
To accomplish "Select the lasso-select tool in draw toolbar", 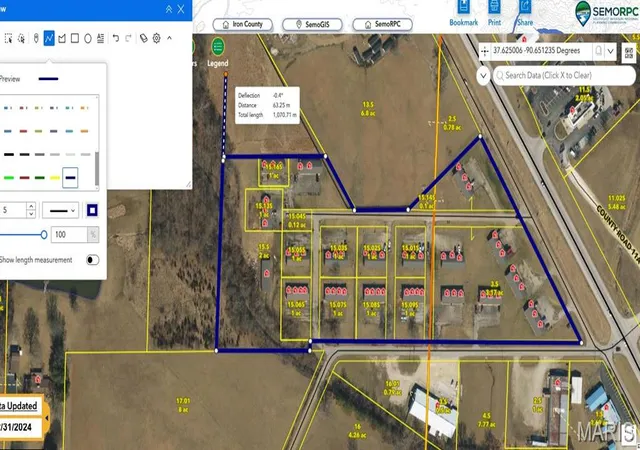I will 21,38.
